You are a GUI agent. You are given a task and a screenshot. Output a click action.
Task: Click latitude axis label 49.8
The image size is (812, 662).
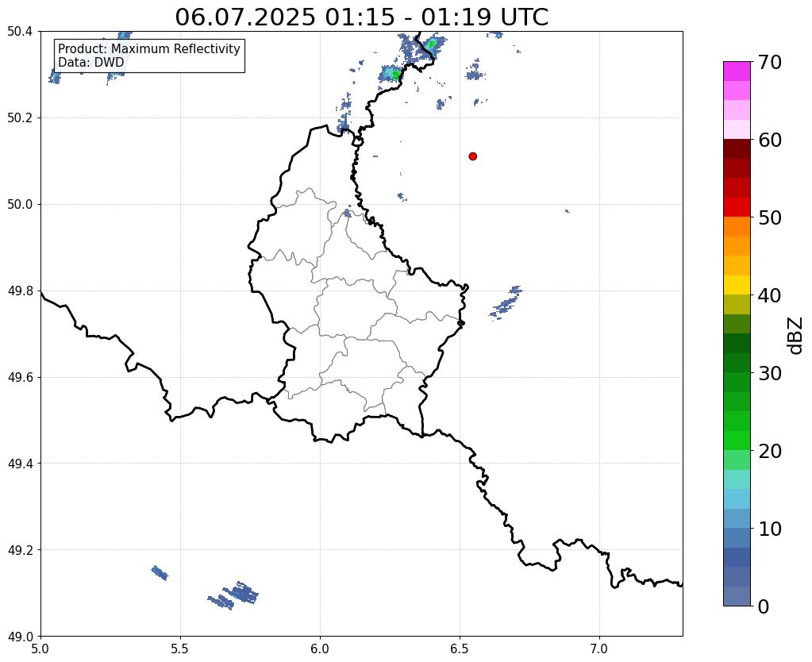pyautogui.click(x=20, y=291)
